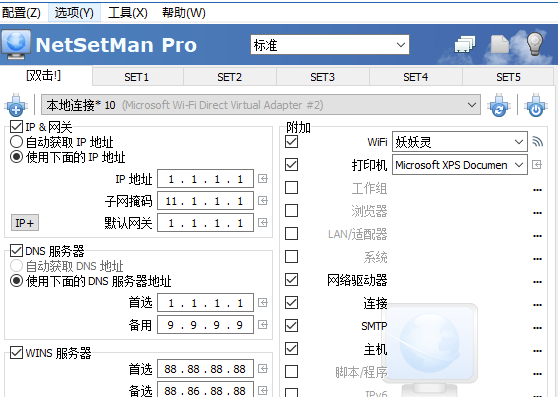558x397 pixels.
Task: Enable the 浏览器 checkbox
Action: (291, 211)
